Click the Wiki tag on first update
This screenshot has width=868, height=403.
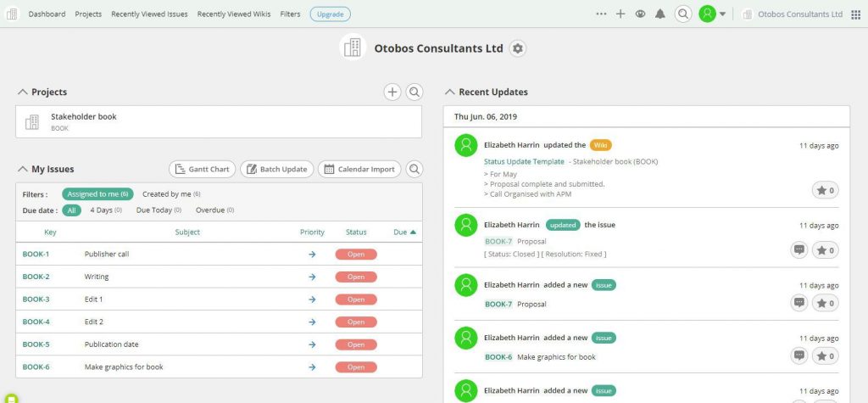click(x=601, y=145)
